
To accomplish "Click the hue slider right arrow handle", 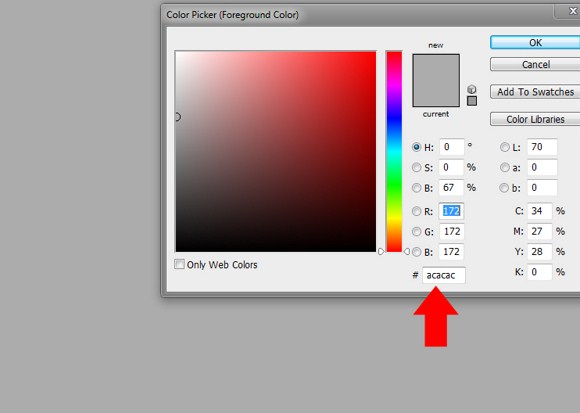I will (407, 251).
